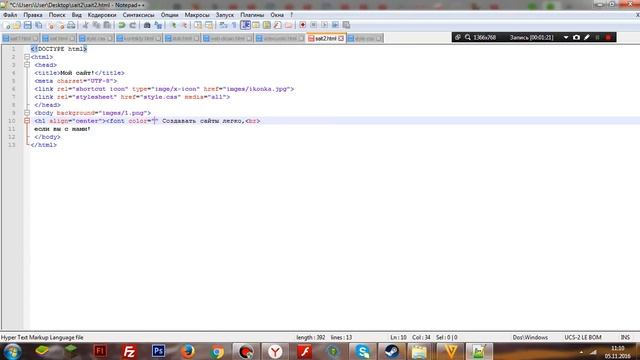Open Skype from the taskbar

[362, 351]
